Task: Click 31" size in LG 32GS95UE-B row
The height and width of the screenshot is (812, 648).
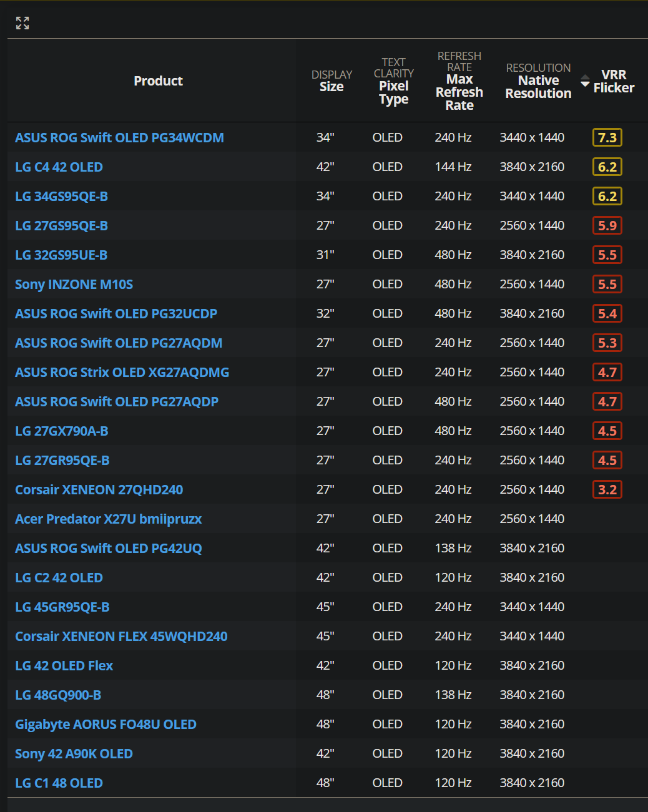Action: [325, 255]
